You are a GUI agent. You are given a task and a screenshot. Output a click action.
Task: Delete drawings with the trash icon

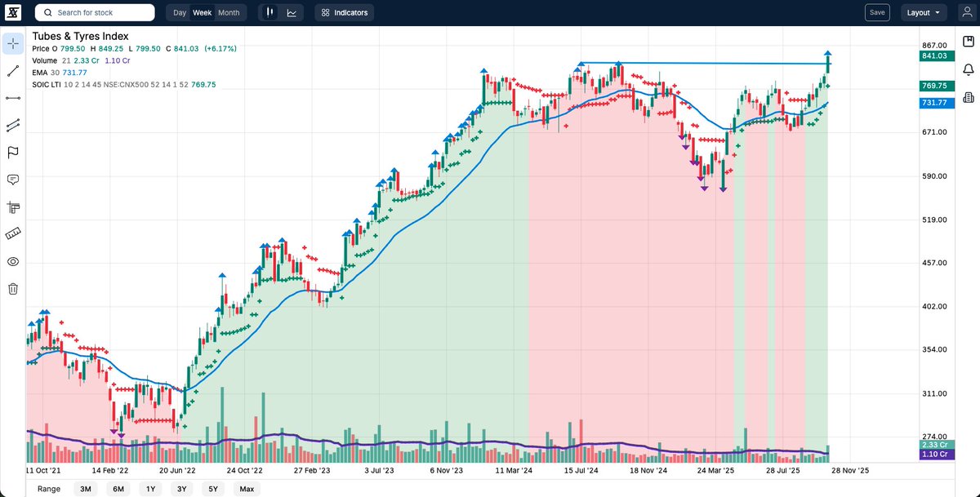click(13, 289)
